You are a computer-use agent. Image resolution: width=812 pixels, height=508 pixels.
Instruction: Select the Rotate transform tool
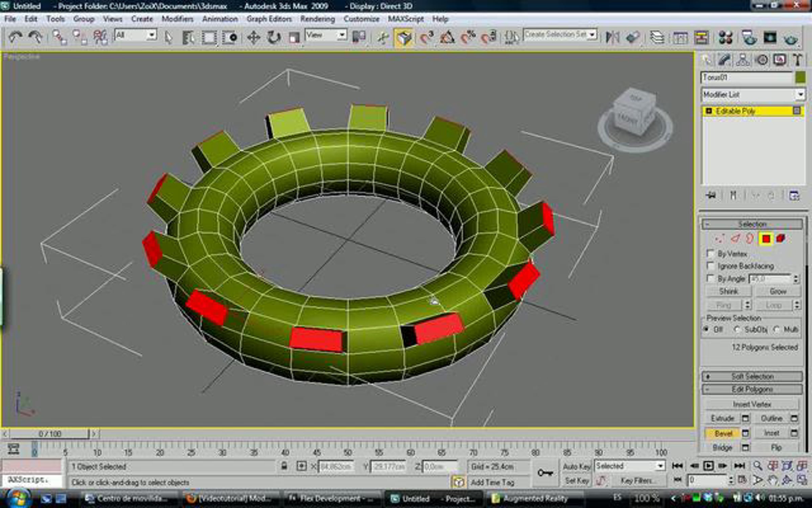273,37
